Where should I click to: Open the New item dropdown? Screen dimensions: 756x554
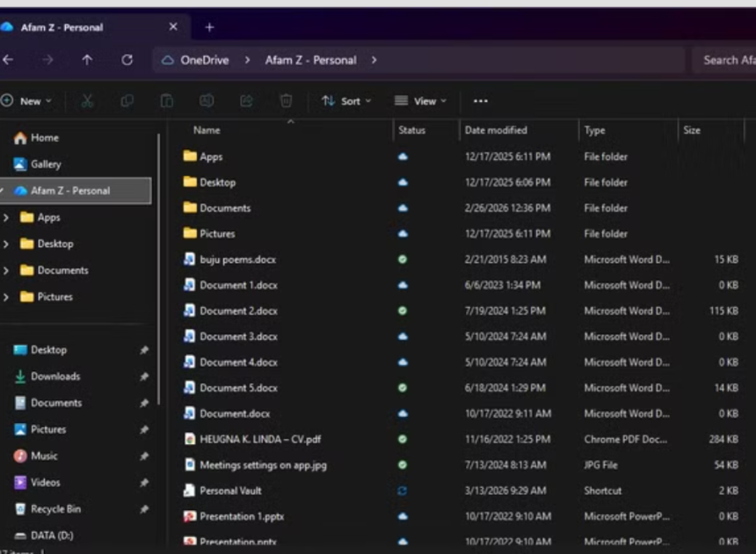click(26, 101)
